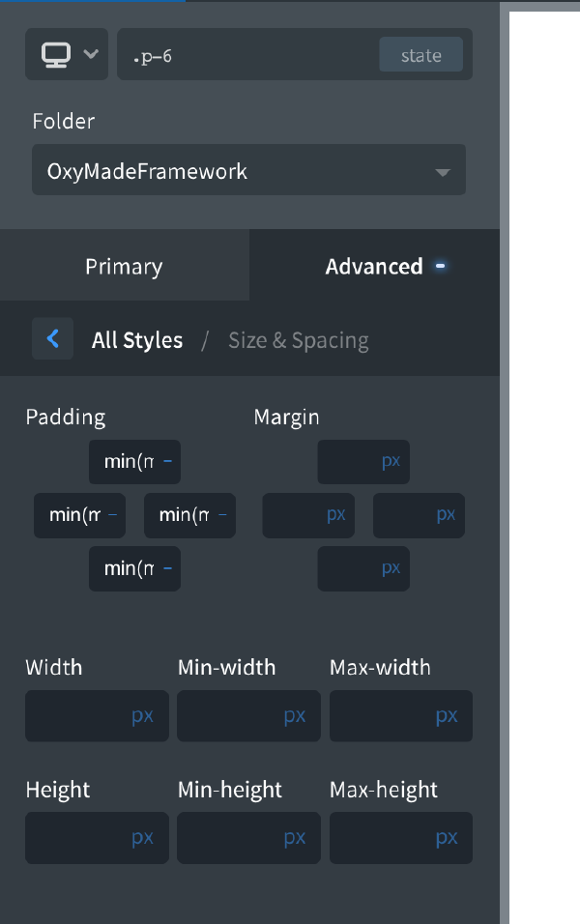Click the Max-width input field
The image size is (580, 924).
(x=400, y=715)
